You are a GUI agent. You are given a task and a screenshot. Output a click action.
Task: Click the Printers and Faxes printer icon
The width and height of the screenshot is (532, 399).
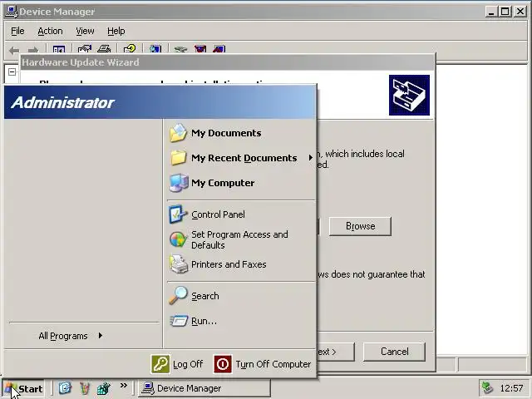pos(179,264)
